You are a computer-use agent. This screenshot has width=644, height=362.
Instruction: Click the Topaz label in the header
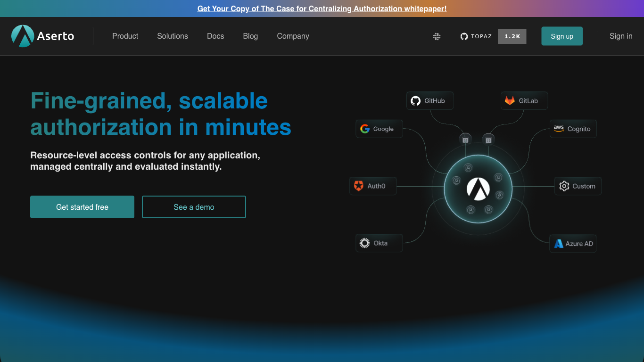pos(481,36)
